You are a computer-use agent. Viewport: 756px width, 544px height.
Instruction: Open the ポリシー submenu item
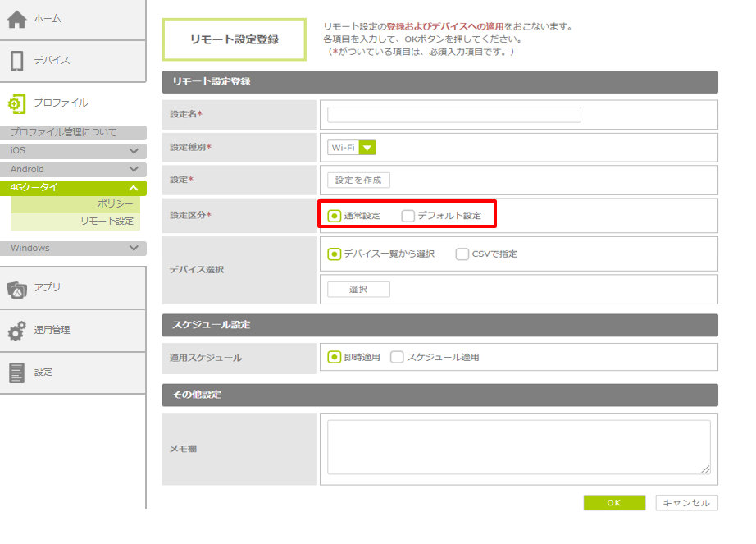115,204
